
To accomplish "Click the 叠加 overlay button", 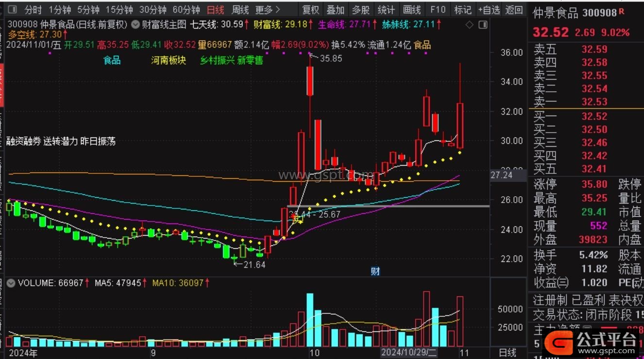I will 336,10.
